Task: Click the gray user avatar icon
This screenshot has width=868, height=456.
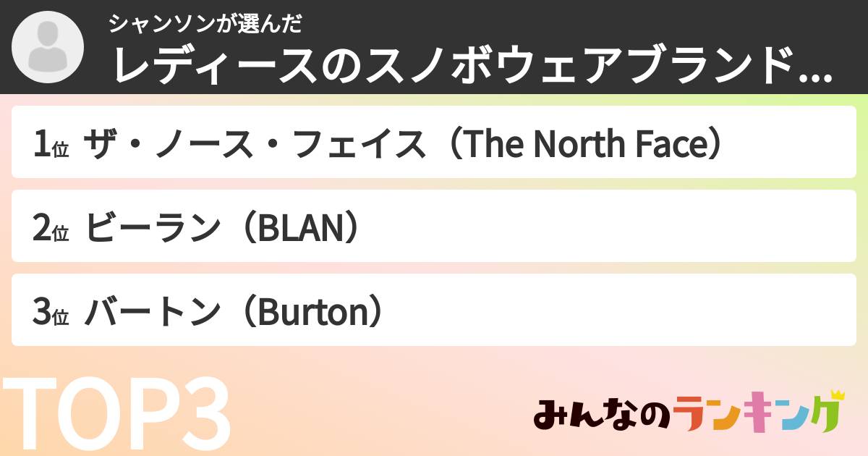Action: click(x=47, y=47)
